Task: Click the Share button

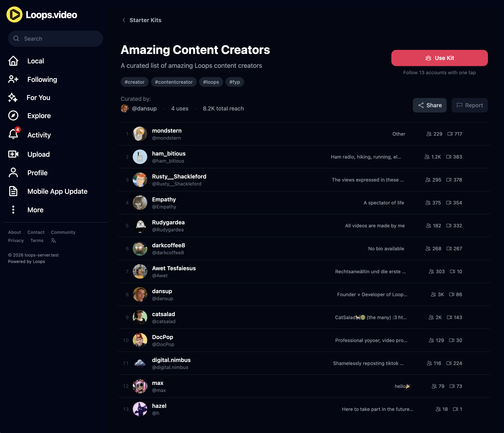Action: (430, 105)
